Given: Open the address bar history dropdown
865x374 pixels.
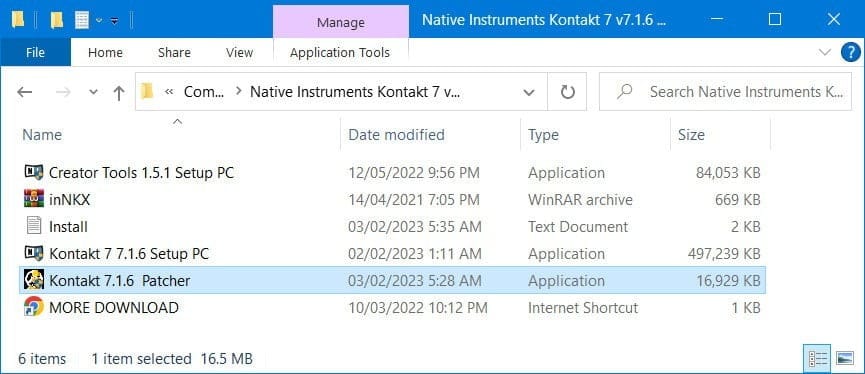Looking at the screenshot, I should (x=529, y=92).
